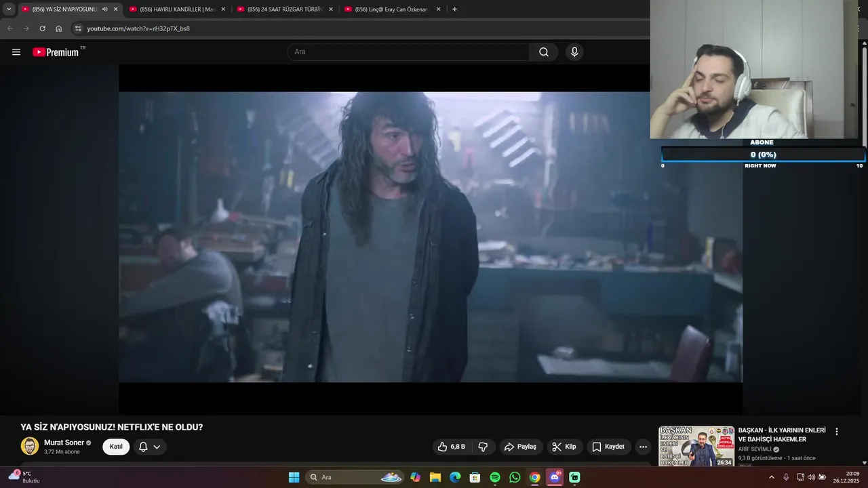
Task: Select the youtube.com URL address bar
Action: (x=138, y=28)
